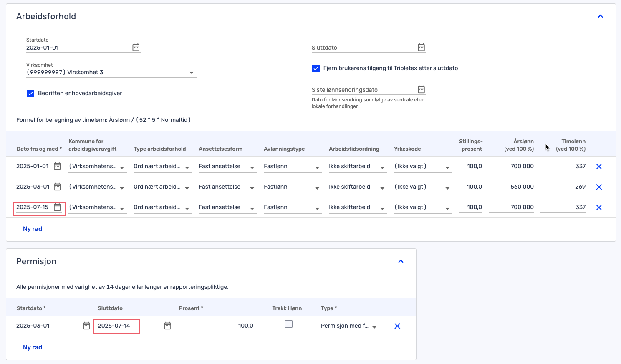
Task: Open Ansettelsesform dropdown in 2025-01-01 row
Action: [228, 167]
